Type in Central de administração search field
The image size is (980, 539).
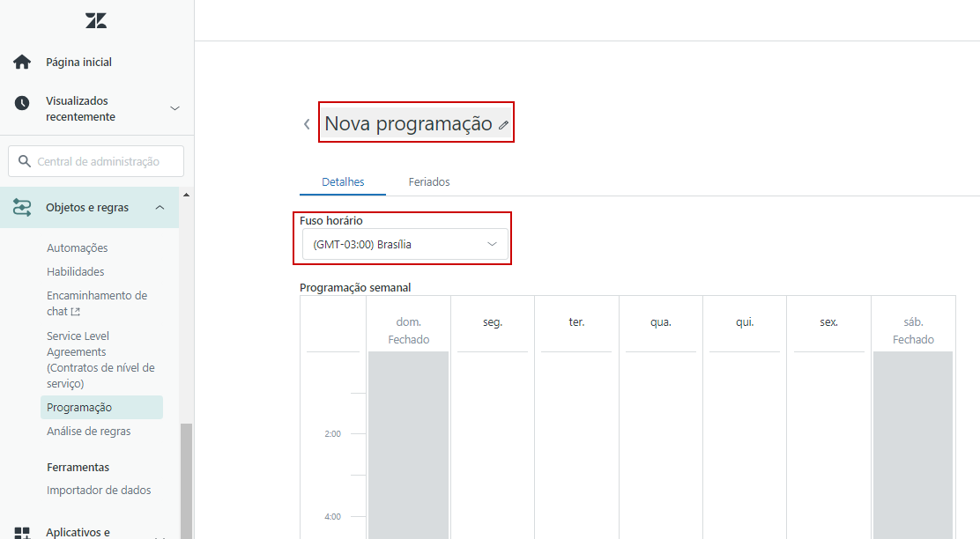pos(106,161)
